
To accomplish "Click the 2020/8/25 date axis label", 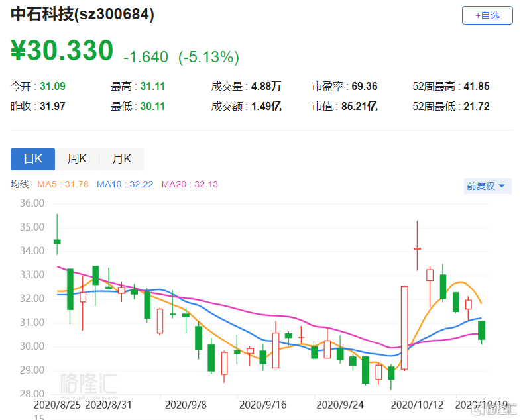I will coord(57,405).
